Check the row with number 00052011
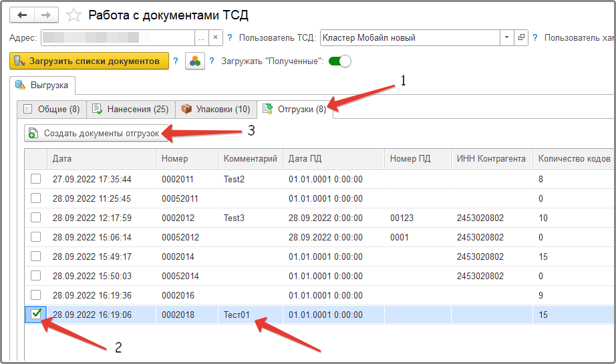This screenshot has height=364, width=616. [x=36, y=198]
